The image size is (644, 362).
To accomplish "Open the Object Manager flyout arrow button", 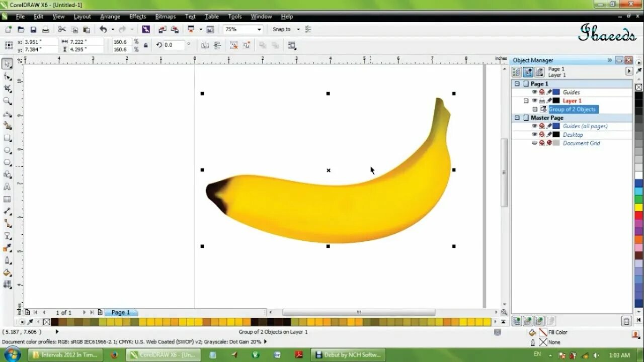I will tap(629, 71).
